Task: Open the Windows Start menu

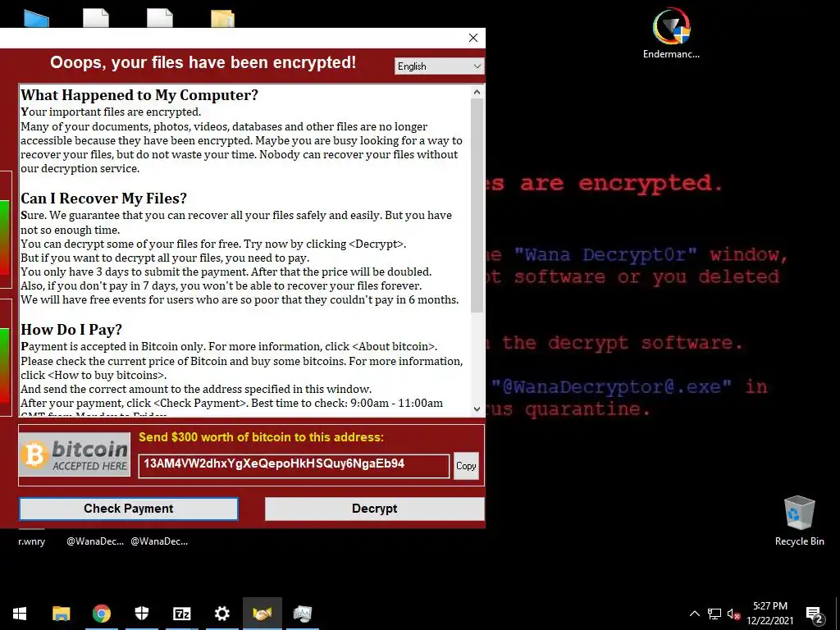Action: coord(20,614)
